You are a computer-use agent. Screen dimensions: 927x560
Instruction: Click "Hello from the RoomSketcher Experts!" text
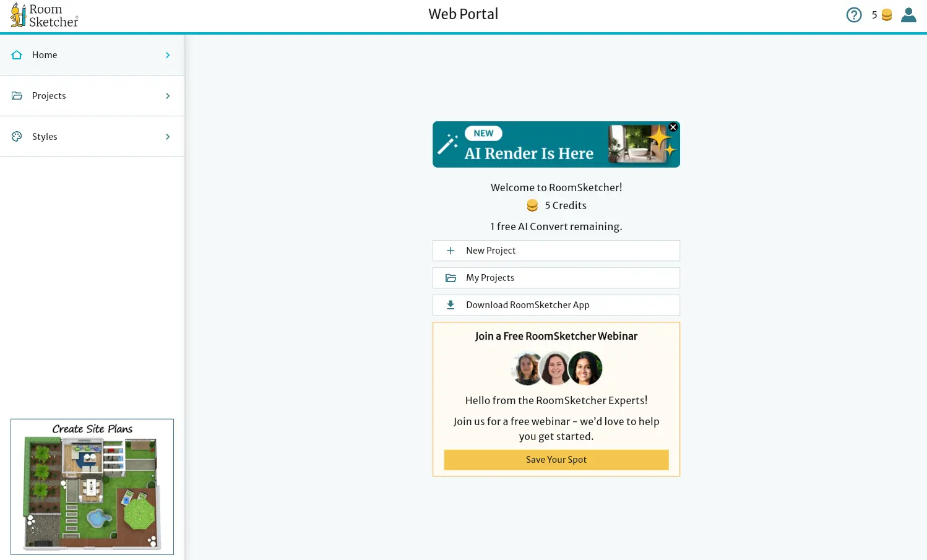pos(556,400)
